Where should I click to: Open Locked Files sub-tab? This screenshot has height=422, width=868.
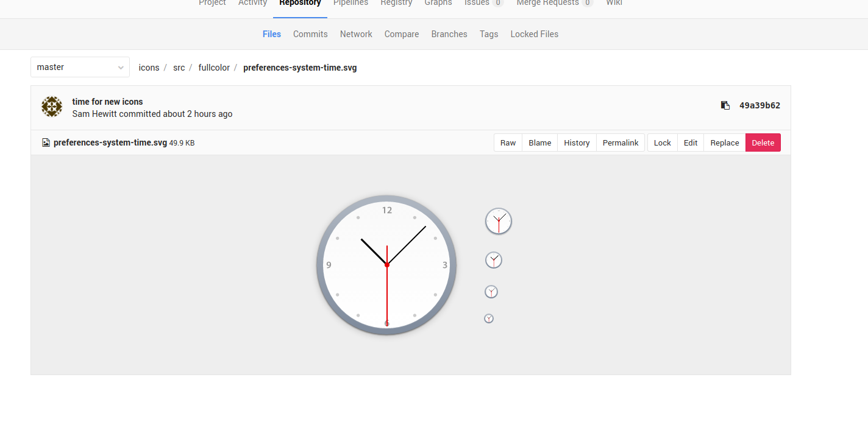click(535, 34)
